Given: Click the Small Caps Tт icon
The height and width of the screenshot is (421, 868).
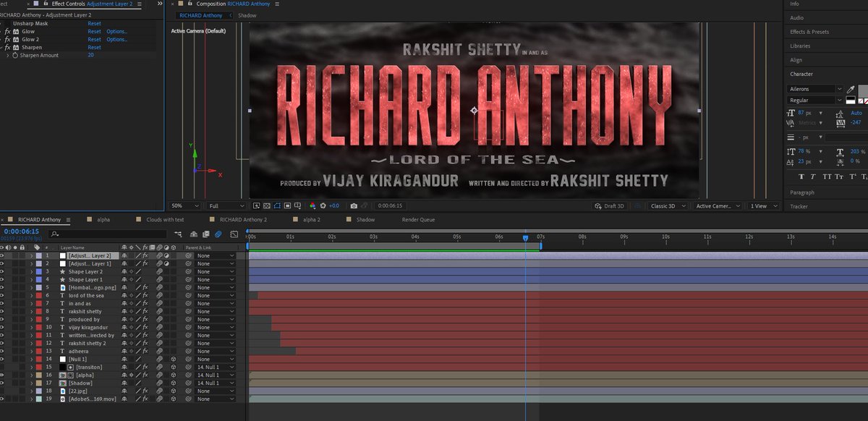Looking at the screenshot, I should coord(839,177).
